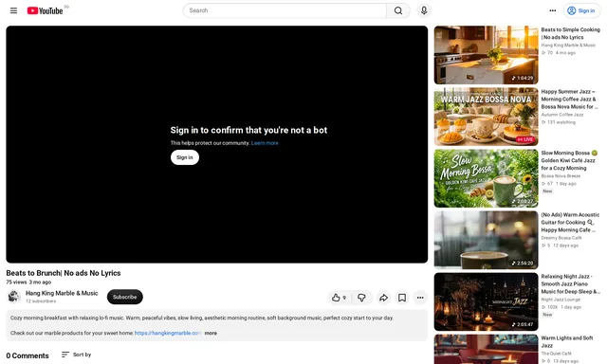Go to the YouTube home logo
The height and width of the screenshot is (364, 607).
click(x=45, y=10)
